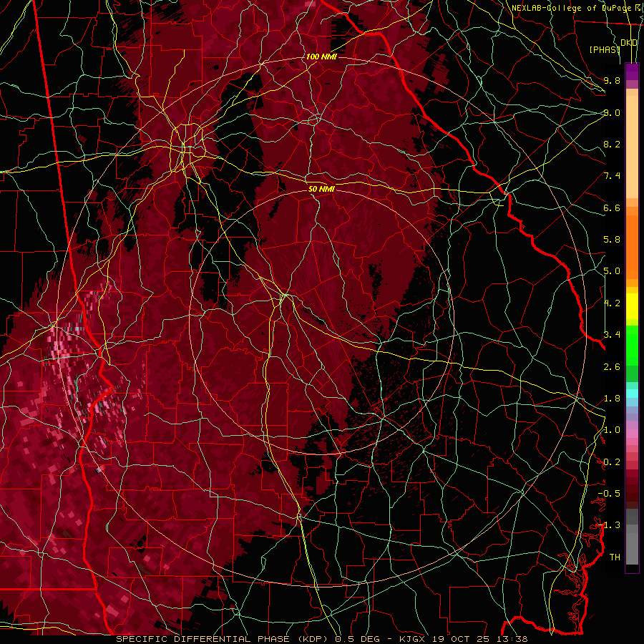This screenshot has width=644, height=644.
Task: Click the 3.4 legend value
Action: [612, 335]
